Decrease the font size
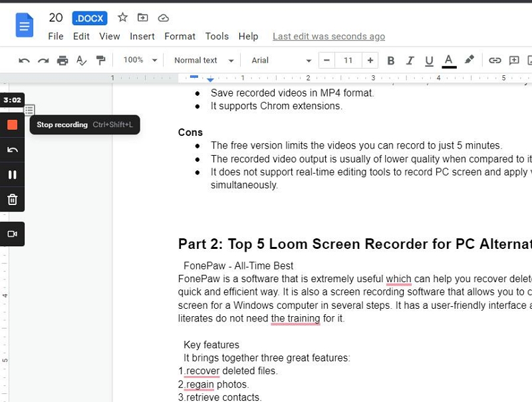The height and width of the screenshot is (402, 532). (327, 61)
